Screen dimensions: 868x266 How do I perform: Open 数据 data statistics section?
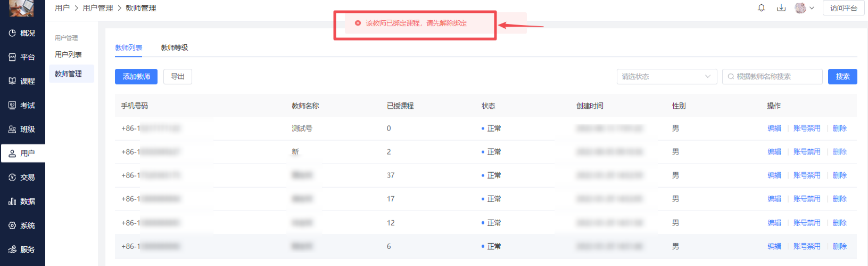[x=22, y=201]
